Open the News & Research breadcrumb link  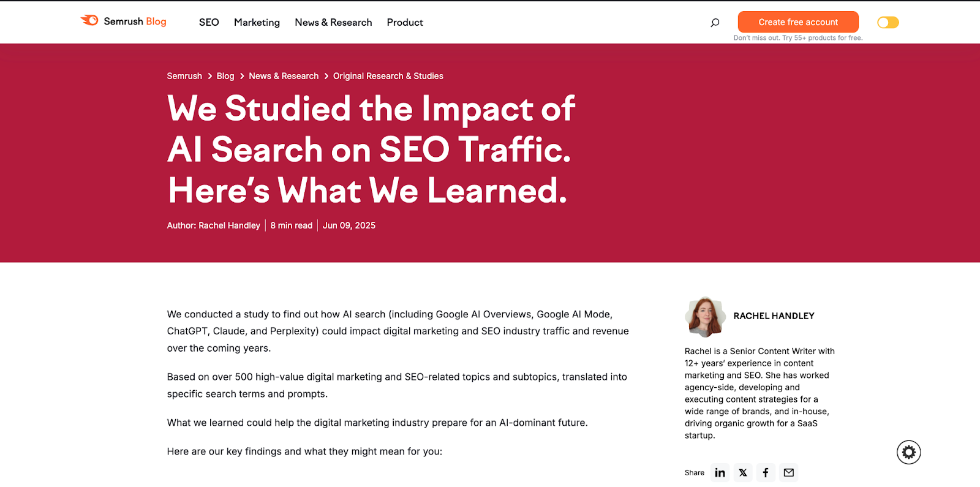click(x=284, y=76)
